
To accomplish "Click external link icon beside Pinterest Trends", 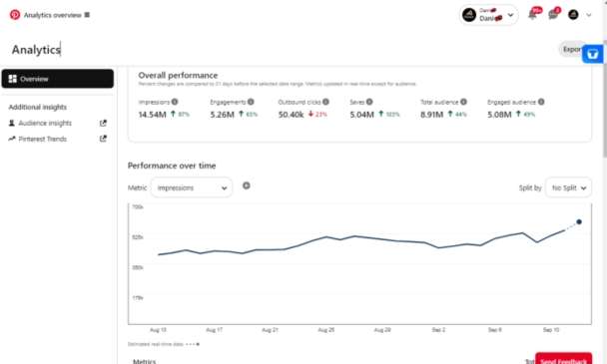I will coord(103,139).
